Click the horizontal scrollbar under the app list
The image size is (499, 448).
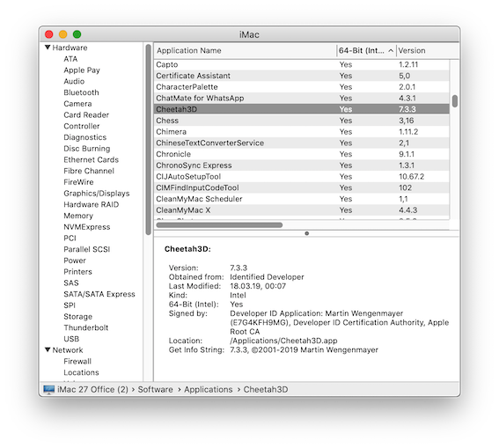coord(220,225)
